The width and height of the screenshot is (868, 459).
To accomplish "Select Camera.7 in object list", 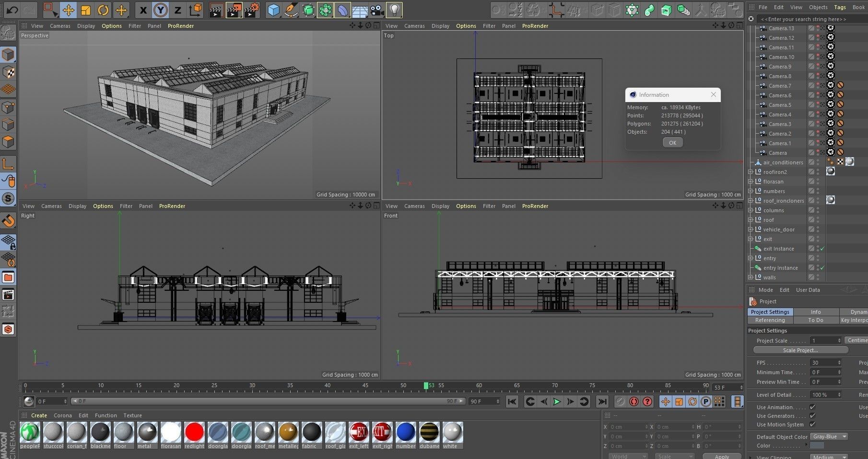I will click(780, 86).
